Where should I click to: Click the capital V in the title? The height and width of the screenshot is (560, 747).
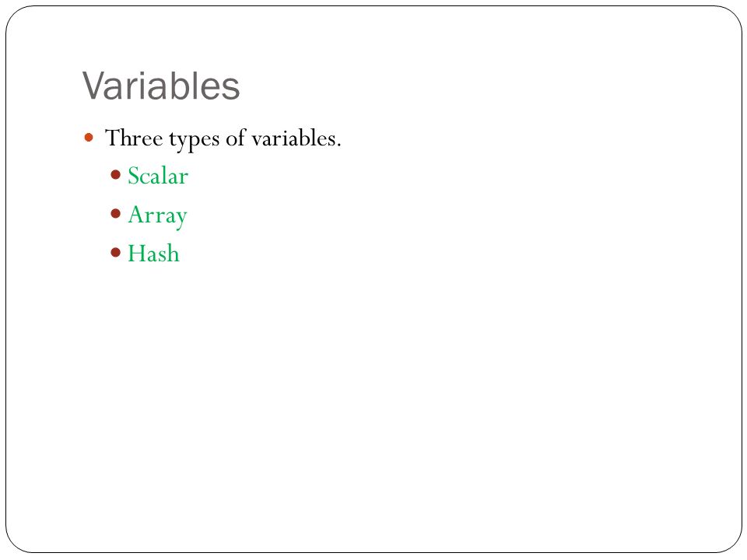[x=93, y=86]
